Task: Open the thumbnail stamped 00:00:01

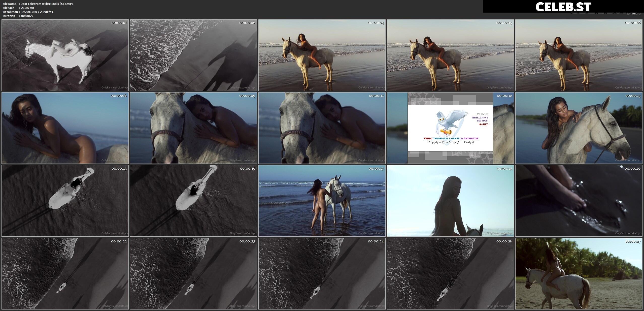Action: 65,55
